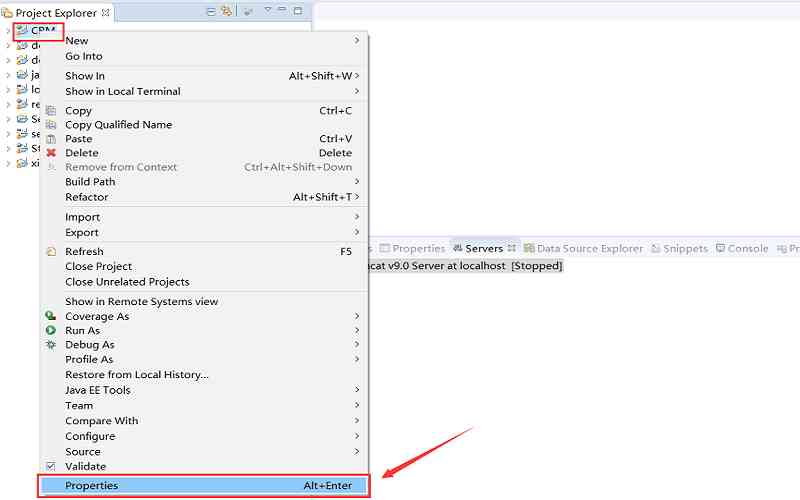Click the Refresh icon in menu
Screen dimensions: 800x500
51,252
